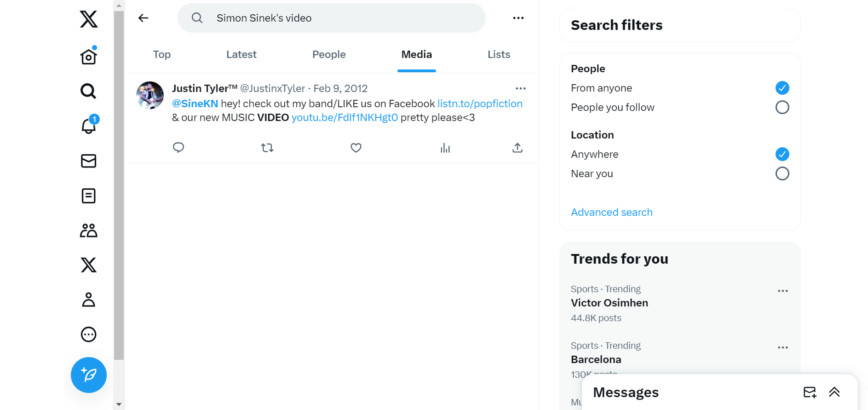Switch to the People tab
The width and height of the screenshot is (868, 410).
click(x=328, y=54)
